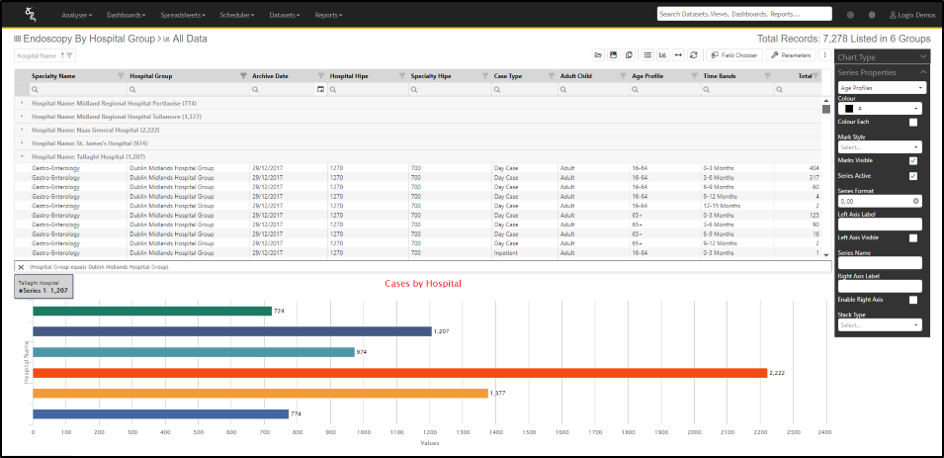Screen dimensions: 944x458
Task: Remove the Hospital Group filter with X
Action: 21,268
